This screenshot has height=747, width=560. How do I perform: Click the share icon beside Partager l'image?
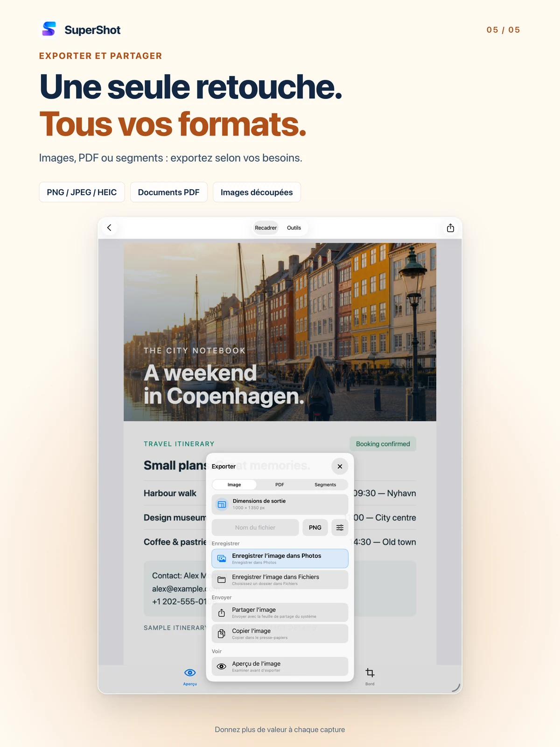[222, 613]
